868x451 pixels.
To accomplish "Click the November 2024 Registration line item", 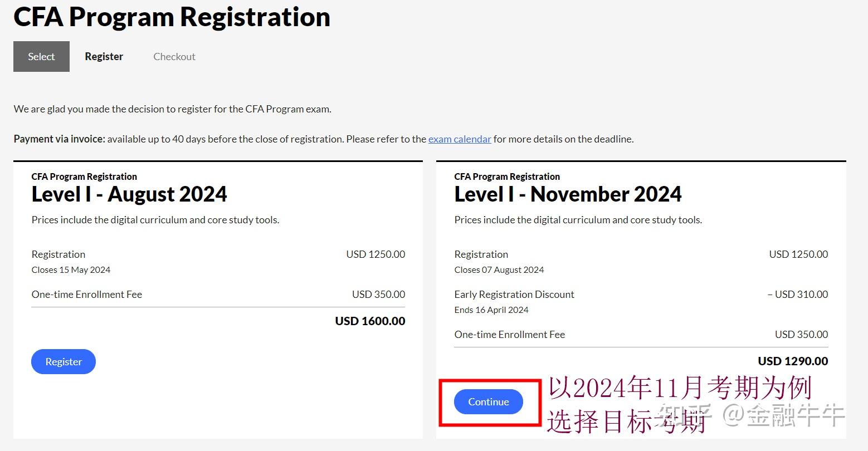I will click(481, 254).
